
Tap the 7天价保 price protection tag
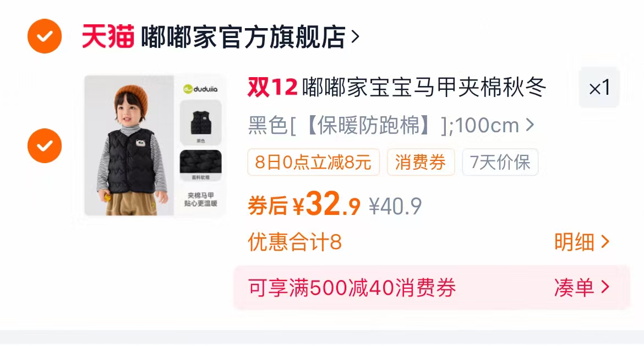pyautogui.click(x=500, y=162)
